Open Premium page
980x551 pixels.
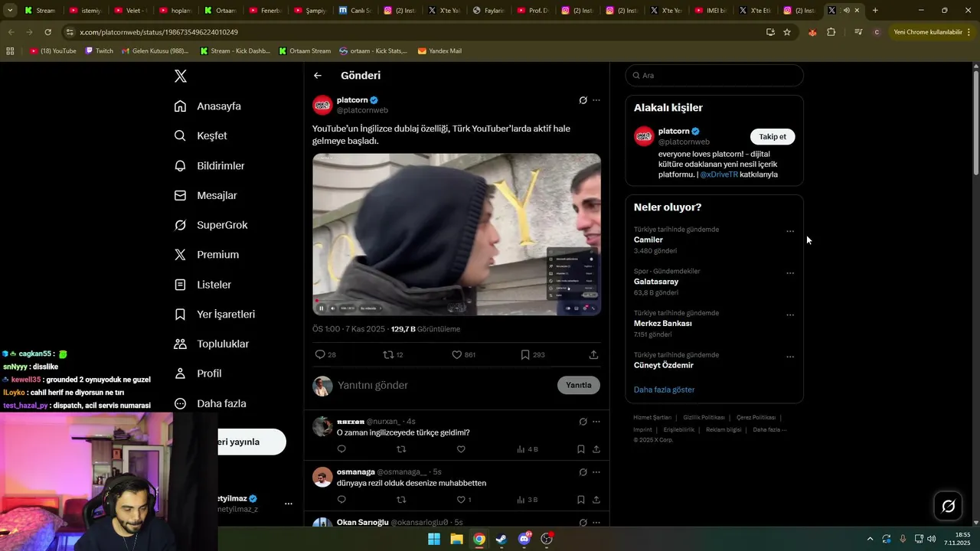click(x=206, y=255)
